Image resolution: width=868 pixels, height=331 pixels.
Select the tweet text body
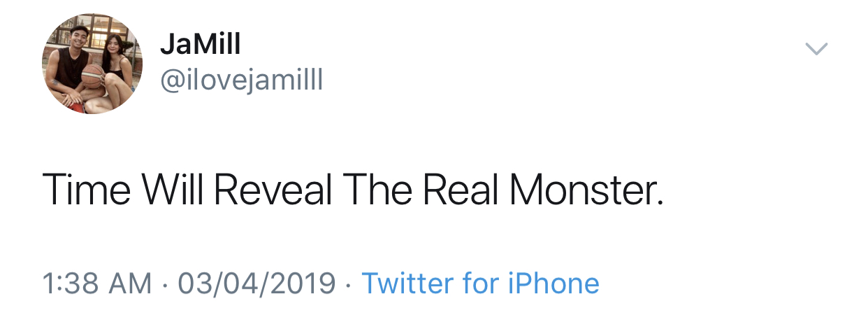[x=352, y=189]
